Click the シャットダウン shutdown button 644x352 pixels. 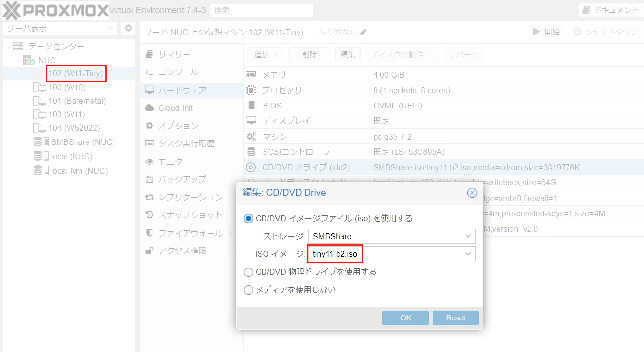click(x=605, y=32)
